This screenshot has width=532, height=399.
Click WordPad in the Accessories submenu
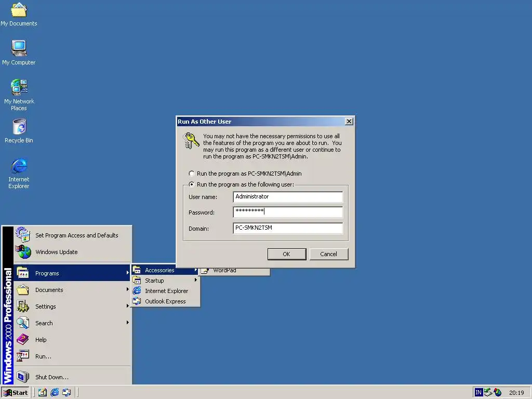click(x=235, y=271)
